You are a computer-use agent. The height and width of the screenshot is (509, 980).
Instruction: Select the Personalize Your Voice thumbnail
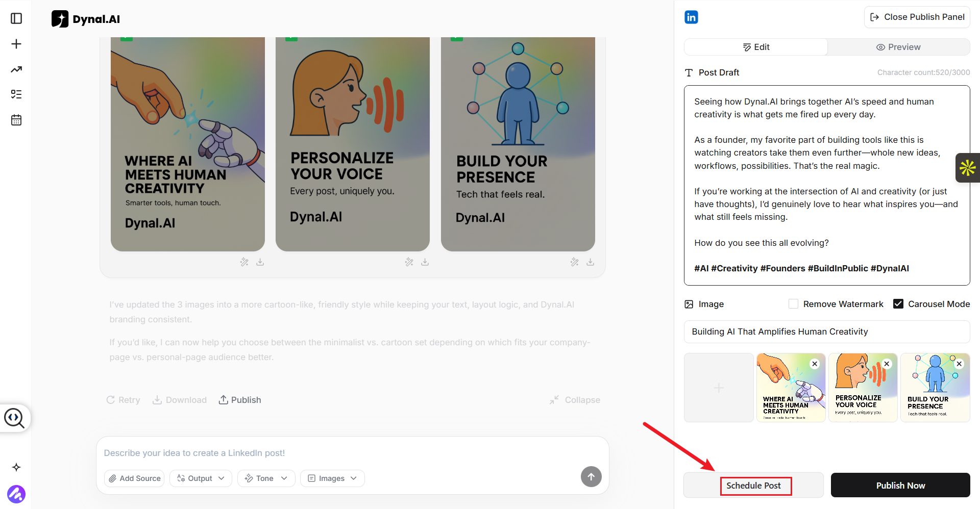click(863, 388)
